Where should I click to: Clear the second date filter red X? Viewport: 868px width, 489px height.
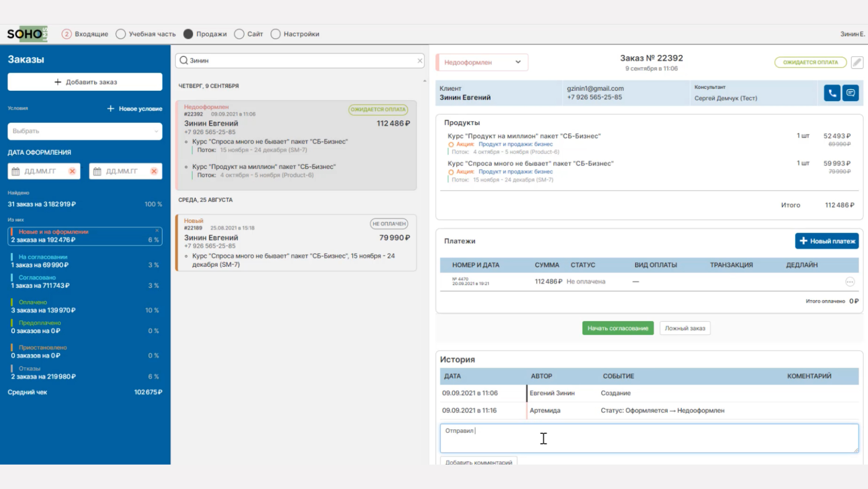(154, 171)
